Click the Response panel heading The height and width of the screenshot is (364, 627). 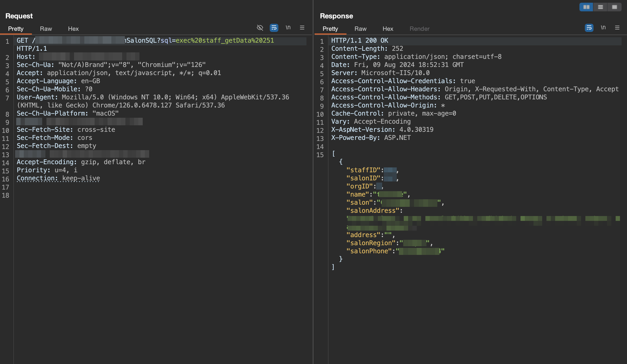[336, 16]
